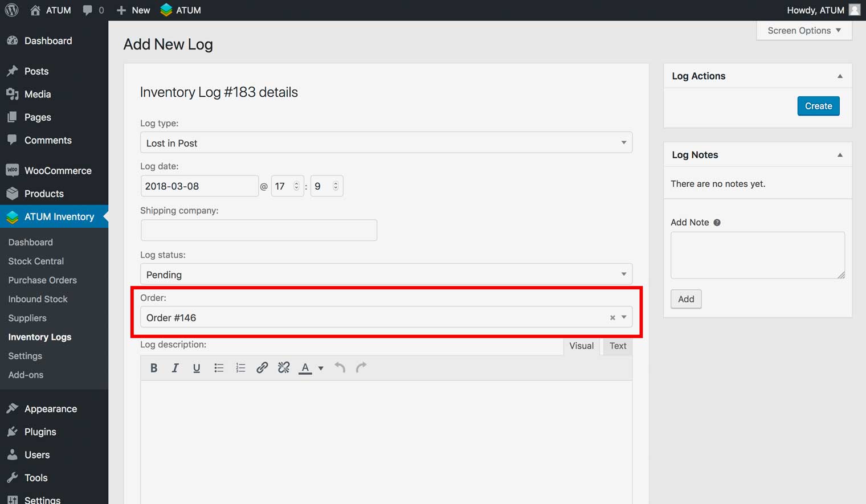Click into the log description area
The height and width of the screenshot is (504, 866).
[386, 442]
